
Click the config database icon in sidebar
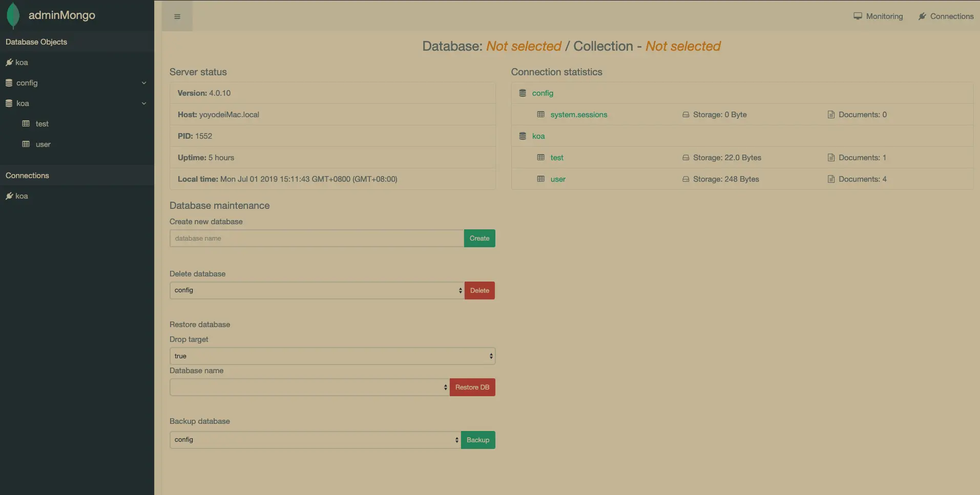click(x=9, y=83)
